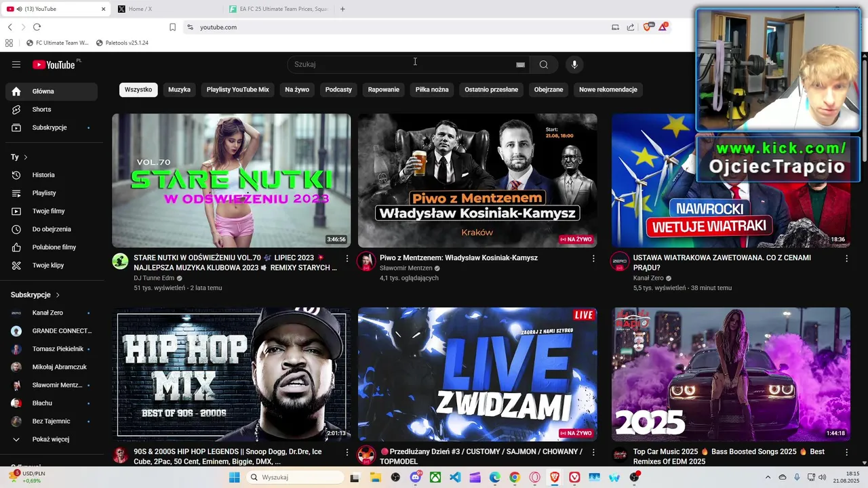
Task: Select the Rapowanie filter chip
Action: [x=384, y=89]
